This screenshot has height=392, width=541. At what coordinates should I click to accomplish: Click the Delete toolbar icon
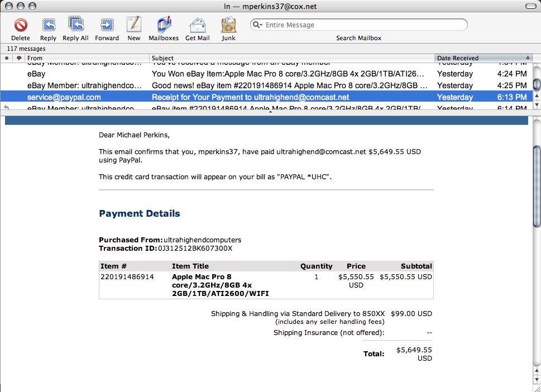point(21,25)
